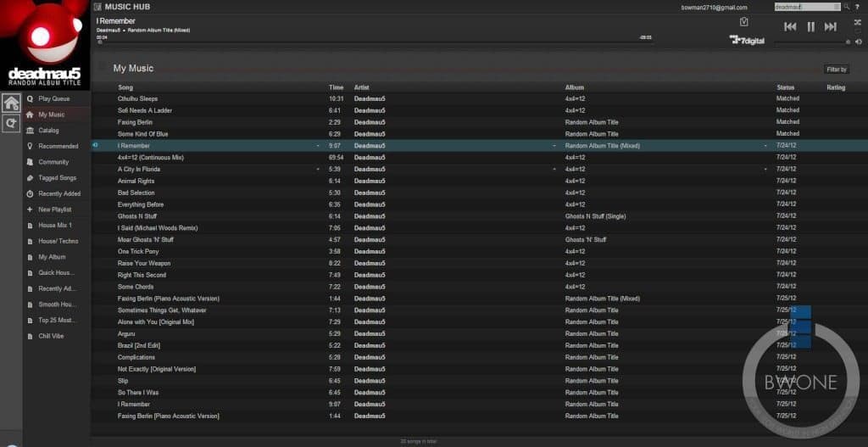Image resolution: width=868 pixels, height=447 pixels.
Task: Click the bowman2710@gmail.com account link
Action: (x=714, y=7)
